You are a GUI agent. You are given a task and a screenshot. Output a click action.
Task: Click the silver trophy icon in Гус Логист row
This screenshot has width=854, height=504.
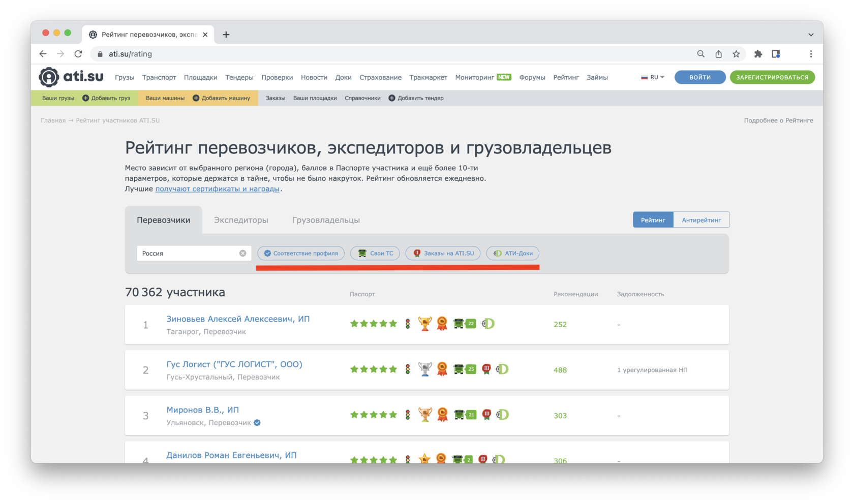coord(425,369)
